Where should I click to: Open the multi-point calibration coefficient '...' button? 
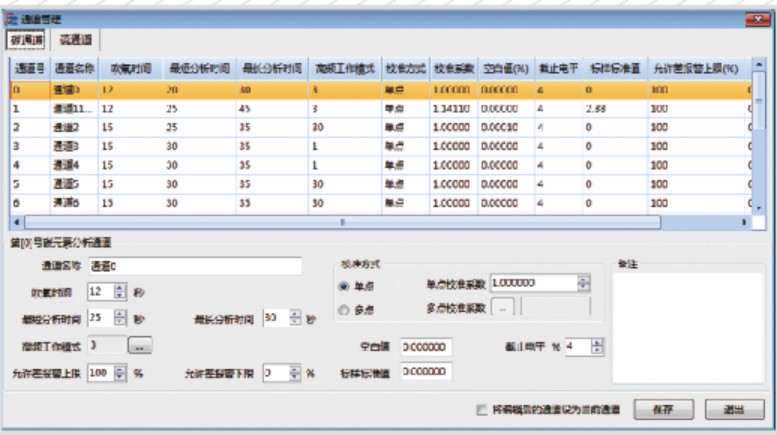(x=502, y=308)
